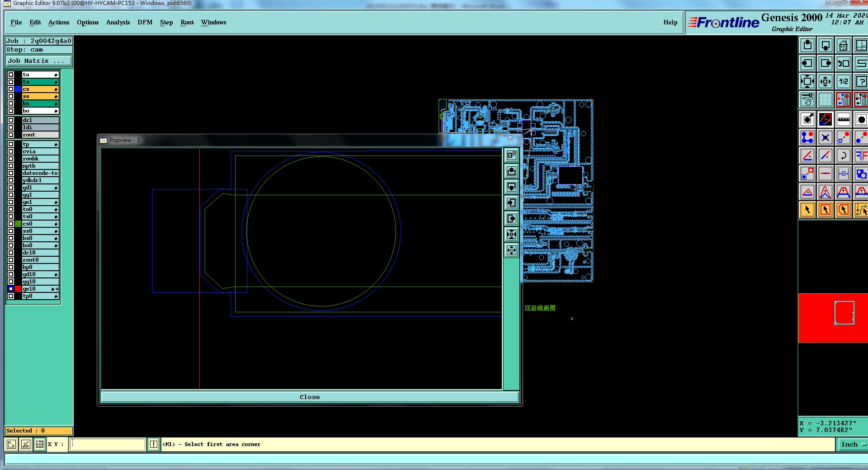Image resolution: width=868 pixels, height=470 pixels.
Task: Open the Windows menu
Action: pos(214,22)
